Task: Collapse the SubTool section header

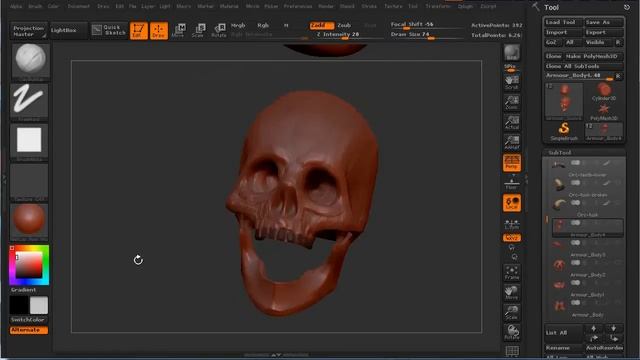Action: pyautogui.click(x=560, y=153)
